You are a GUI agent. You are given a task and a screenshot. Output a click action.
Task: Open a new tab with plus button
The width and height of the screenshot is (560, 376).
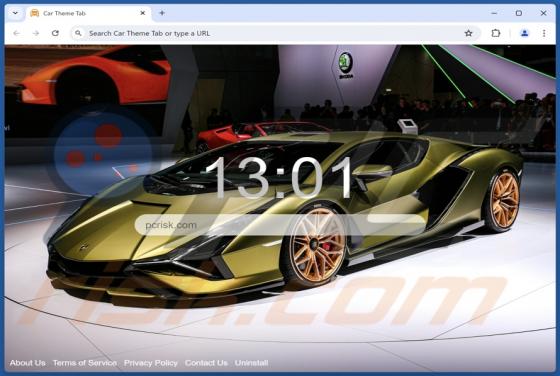pyautogui.click(x=162, y=13)
